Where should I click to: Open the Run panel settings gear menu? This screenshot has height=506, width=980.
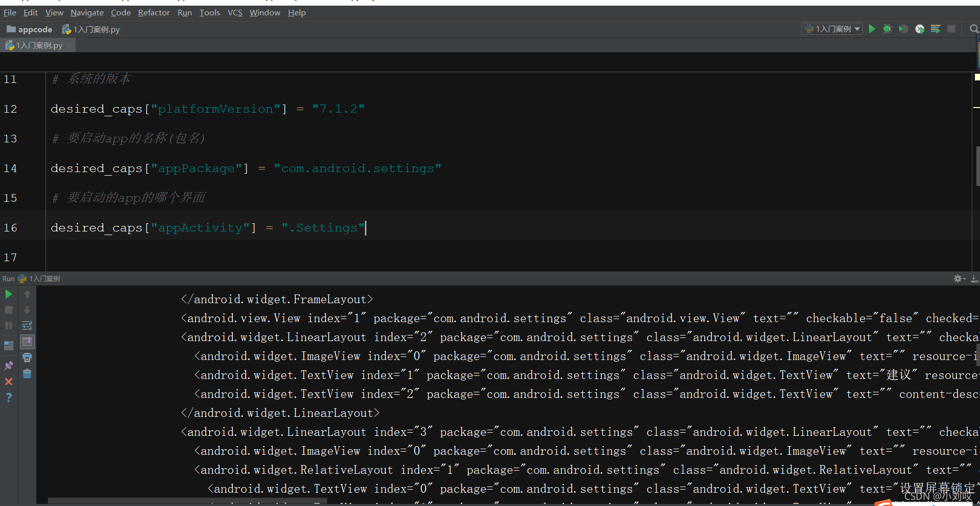click(957, 279)
